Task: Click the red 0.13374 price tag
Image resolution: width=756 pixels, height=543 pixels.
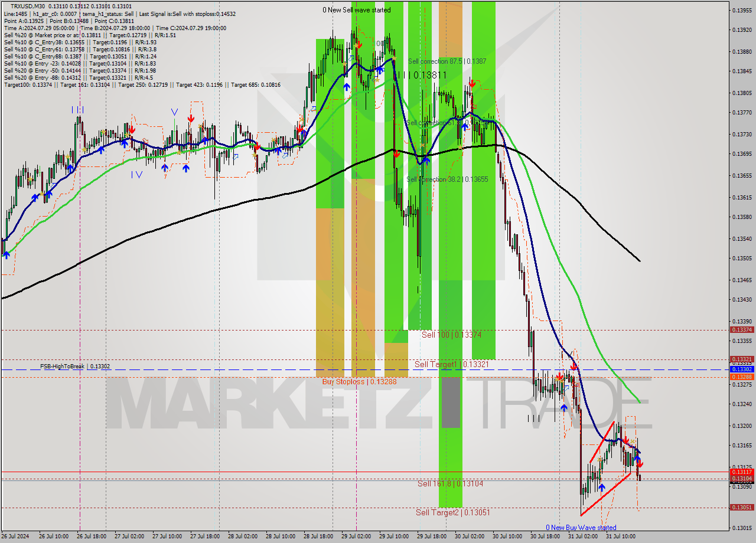Action: pos(742,330)
